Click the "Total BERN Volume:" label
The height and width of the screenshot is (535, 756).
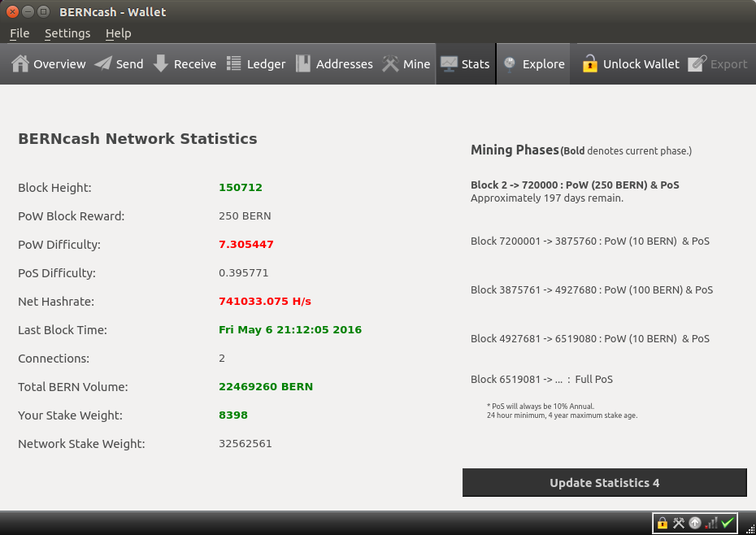[x=73, y=387]
